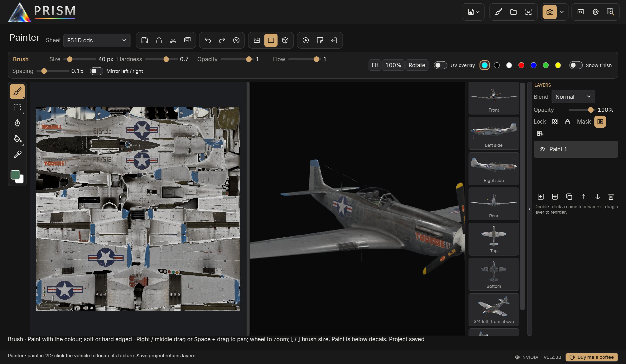Click the Rotate button
This screenshot has width=626, height=364.
point(417,65)
